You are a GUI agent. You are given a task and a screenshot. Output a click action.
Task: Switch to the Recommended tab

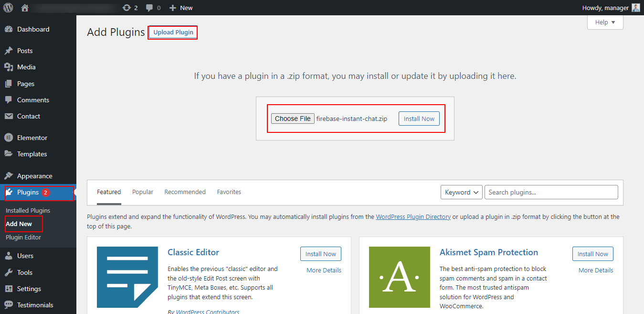(x=185, y=192)
